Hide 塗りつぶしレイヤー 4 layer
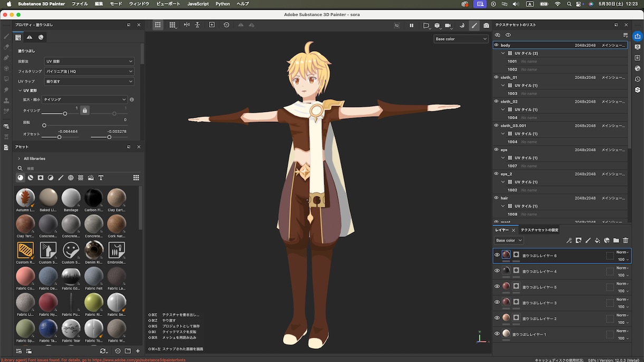644x362 pixels. tap(497, 271)
